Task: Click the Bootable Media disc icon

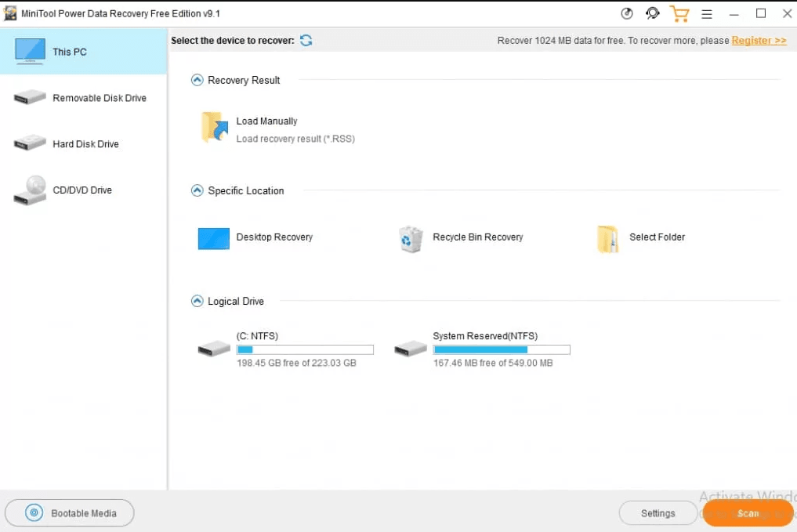Action: tap(34, 512)
